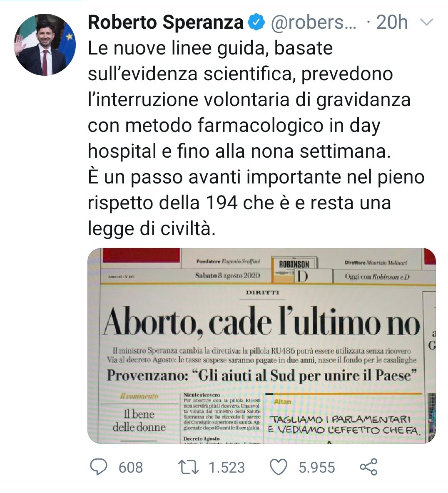Open the @robers... username handle
Screen dimensions: 448x493
314,22
